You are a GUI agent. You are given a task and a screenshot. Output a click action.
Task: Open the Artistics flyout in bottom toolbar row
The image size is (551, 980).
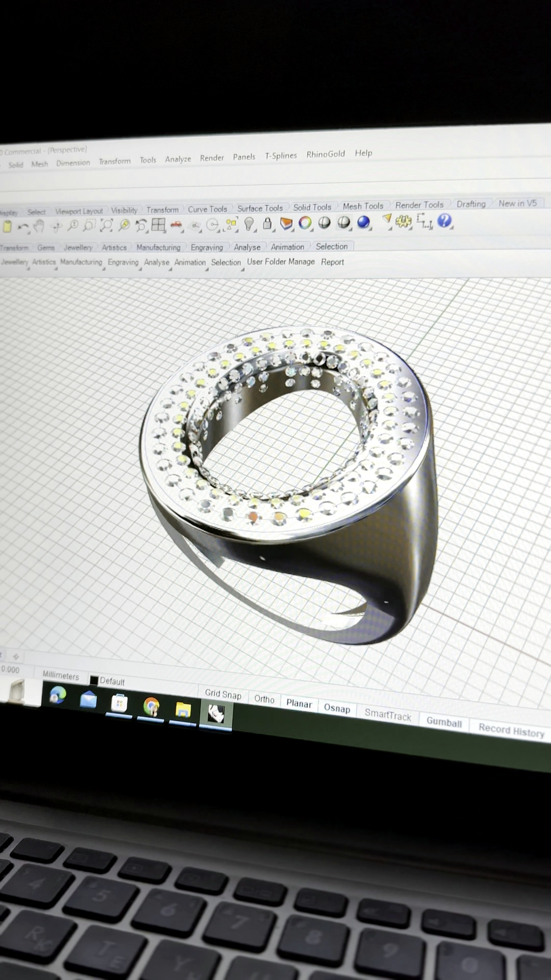tap(44, 262)
